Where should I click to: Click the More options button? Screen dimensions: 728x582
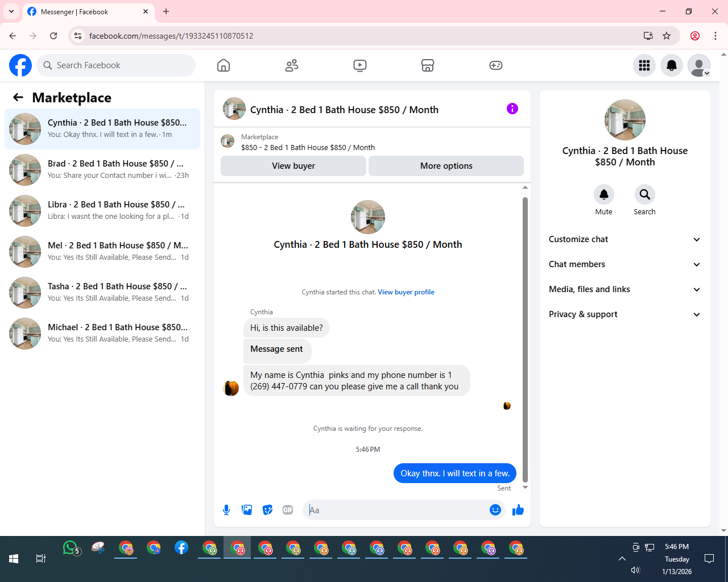[x=446, y=166]
